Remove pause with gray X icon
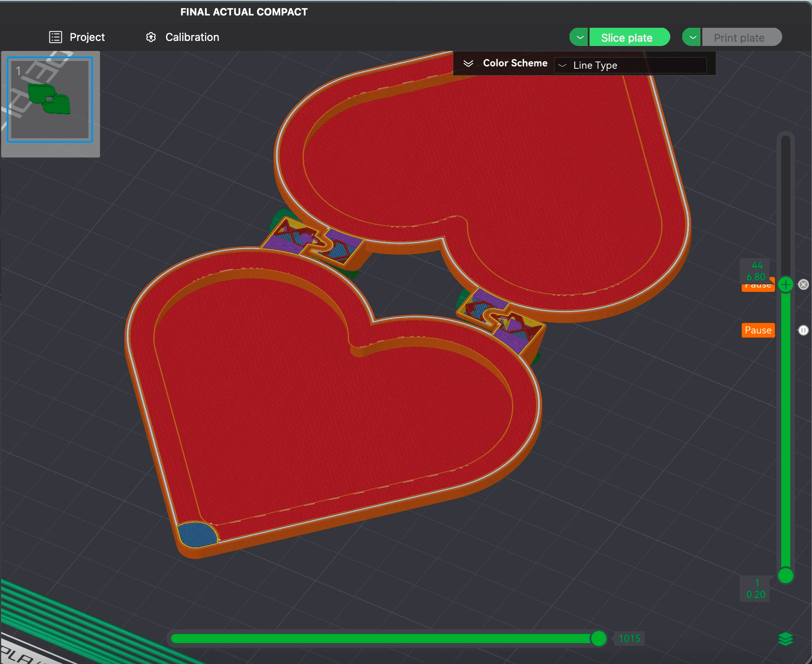Image resolution: width=812 pixels, height=664 pixels. (x=804, y=285)
